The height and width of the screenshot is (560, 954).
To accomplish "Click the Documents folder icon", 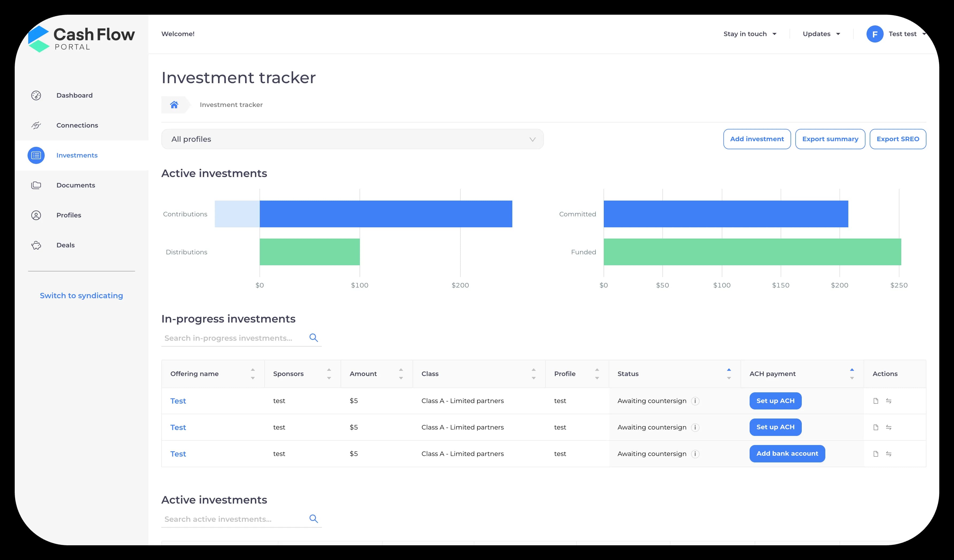I will 36,185.
